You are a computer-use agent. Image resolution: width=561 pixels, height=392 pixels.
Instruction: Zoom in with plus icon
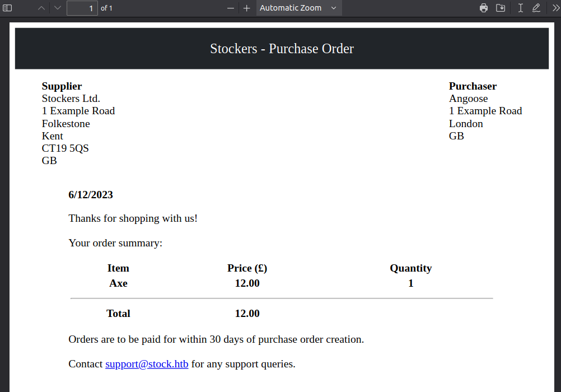pyautogui.click(x=246, y=8)
